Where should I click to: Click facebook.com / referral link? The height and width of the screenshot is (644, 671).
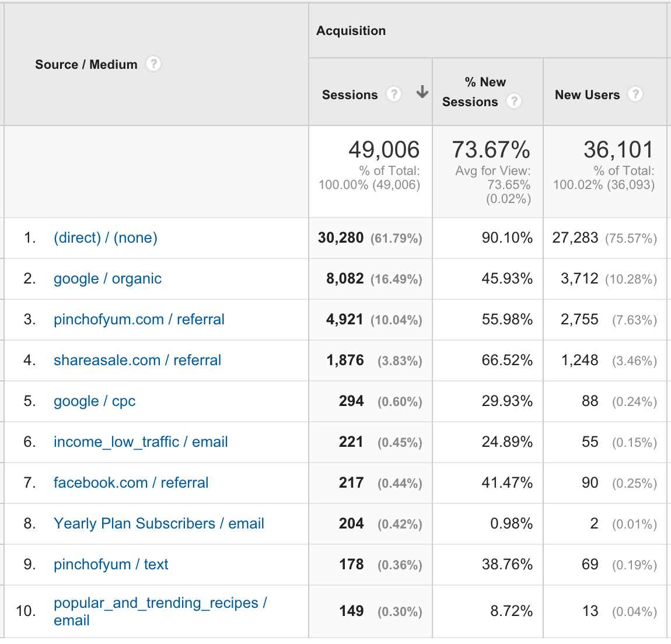click(131, 483)
